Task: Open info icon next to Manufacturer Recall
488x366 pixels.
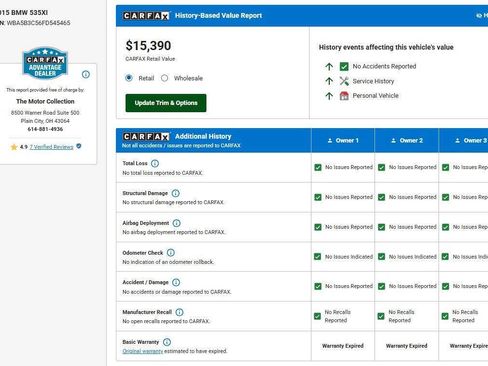Action: (179, 312)
